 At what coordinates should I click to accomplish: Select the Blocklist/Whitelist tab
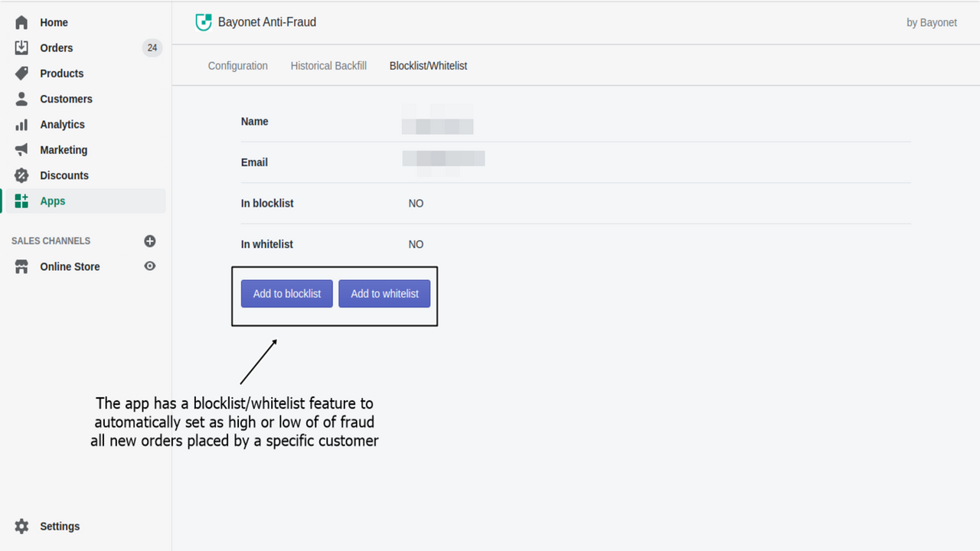pyautogui.click(x=428, y=66)
